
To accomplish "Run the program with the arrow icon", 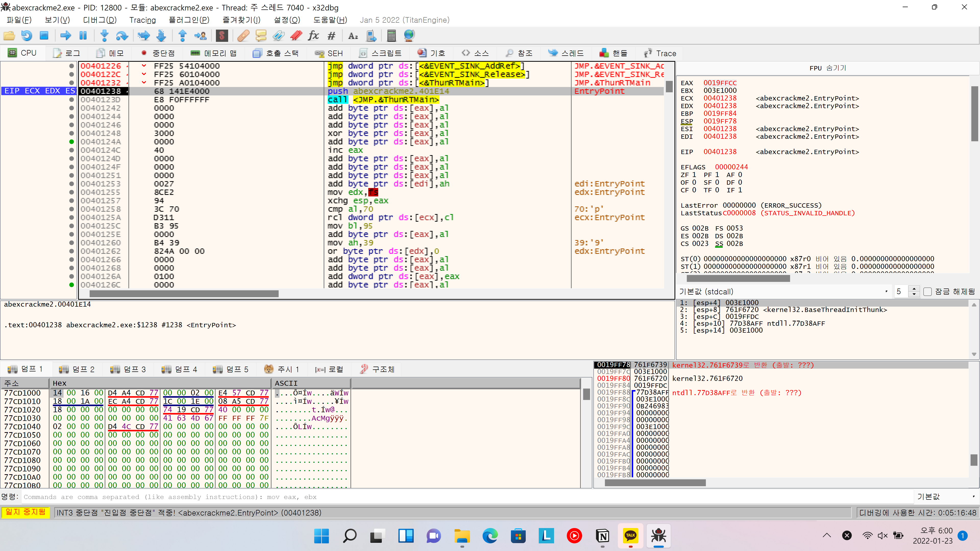I will coord(66,36).
